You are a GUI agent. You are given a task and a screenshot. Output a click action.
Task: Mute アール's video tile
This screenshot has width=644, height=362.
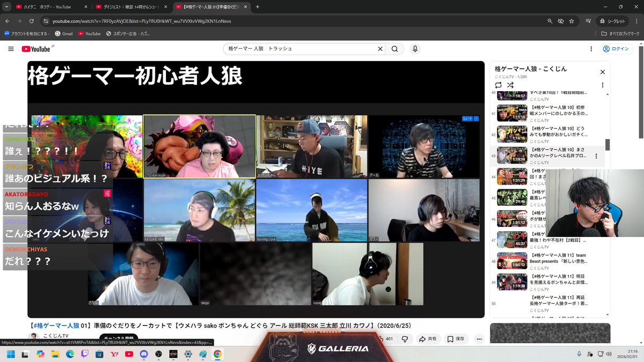click(468, 120)
